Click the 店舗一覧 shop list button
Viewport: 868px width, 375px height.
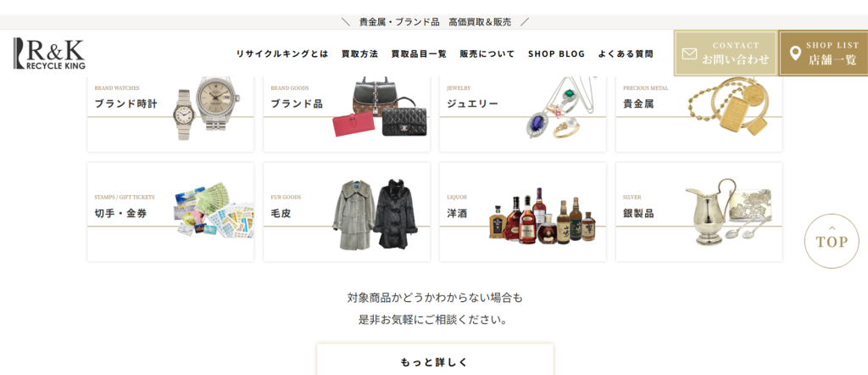tap(824, 53)
